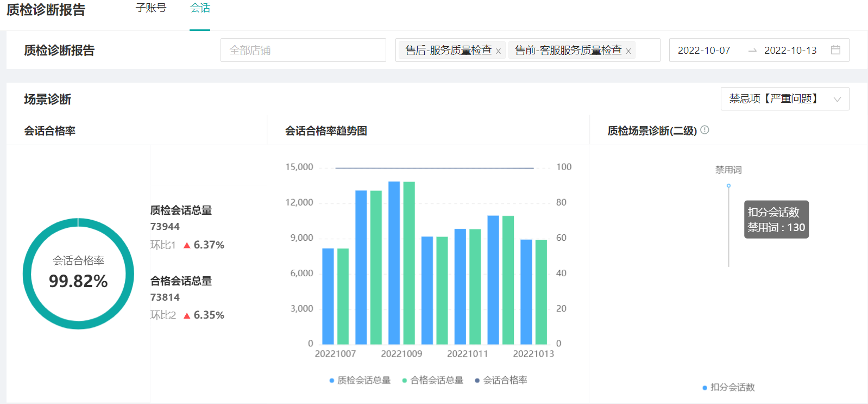Expand the 禁忌项【严重问题】 dropdown

[785, 99]
